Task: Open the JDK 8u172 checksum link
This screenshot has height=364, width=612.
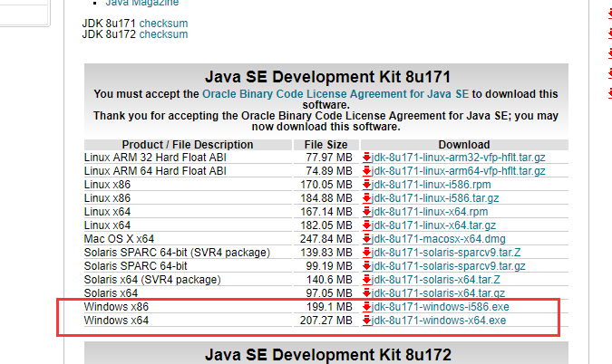Action: tap(163, 34)
